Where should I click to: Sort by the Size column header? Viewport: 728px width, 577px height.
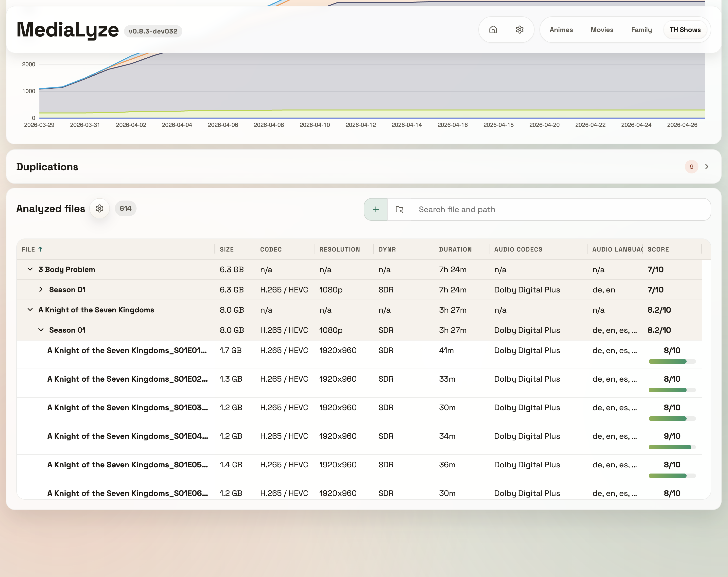(226, 250)
